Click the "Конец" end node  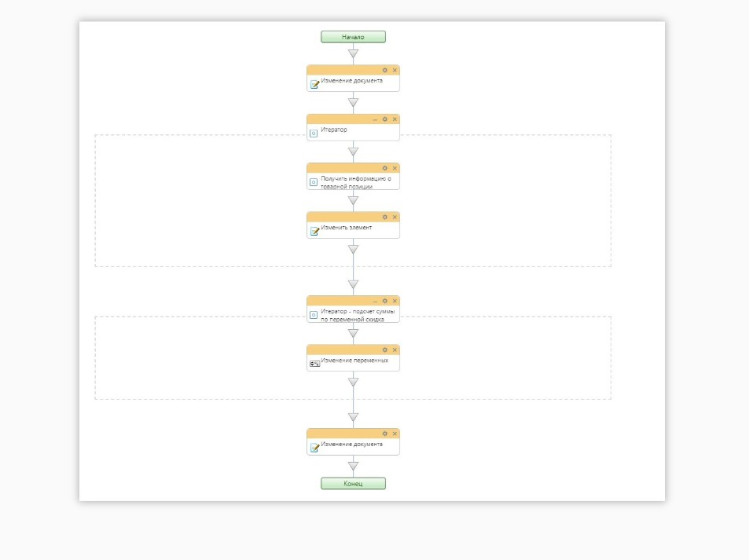coord(353,484)
